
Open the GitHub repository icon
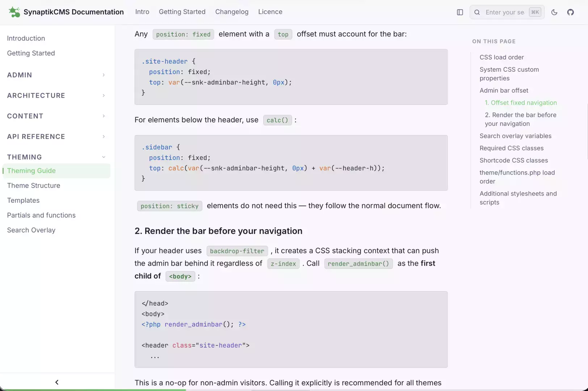pyautogui.click(x=571, y=12)
